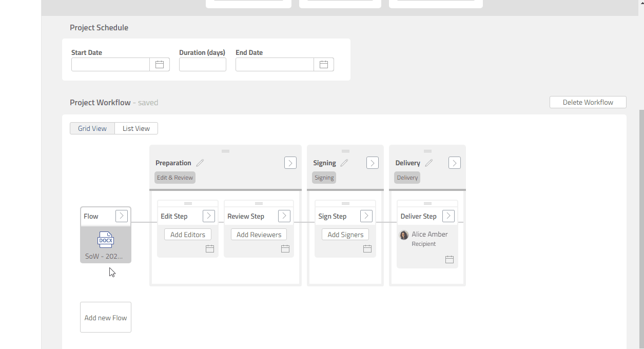Click Alice Amber's avatar on Deliver Step
Image resolution: width=644 pixels, height=349 pixels.
click(404, 235)
